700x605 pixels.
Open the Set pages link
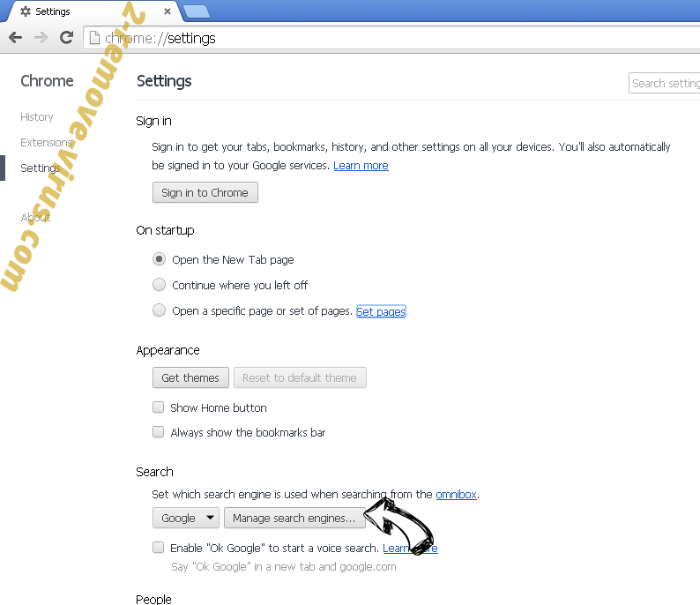pos(381,311)
